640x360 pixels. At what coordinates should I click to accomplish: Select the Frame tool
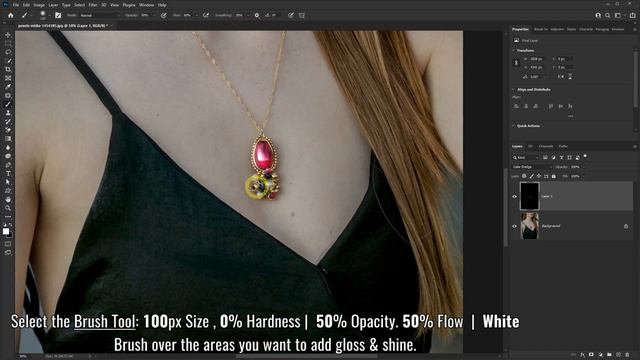(x=8, y=78)
